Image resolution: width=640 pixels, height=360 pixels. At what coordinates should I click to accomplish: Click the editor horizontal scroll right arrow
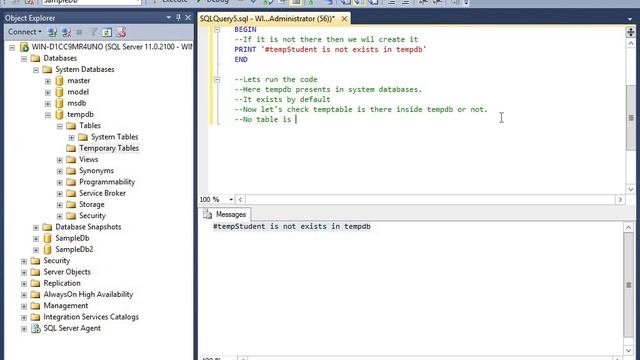coord(620,200)
